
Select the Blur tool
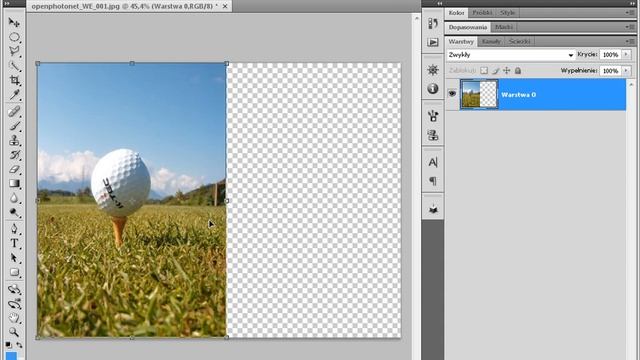[x=14, y=198]
